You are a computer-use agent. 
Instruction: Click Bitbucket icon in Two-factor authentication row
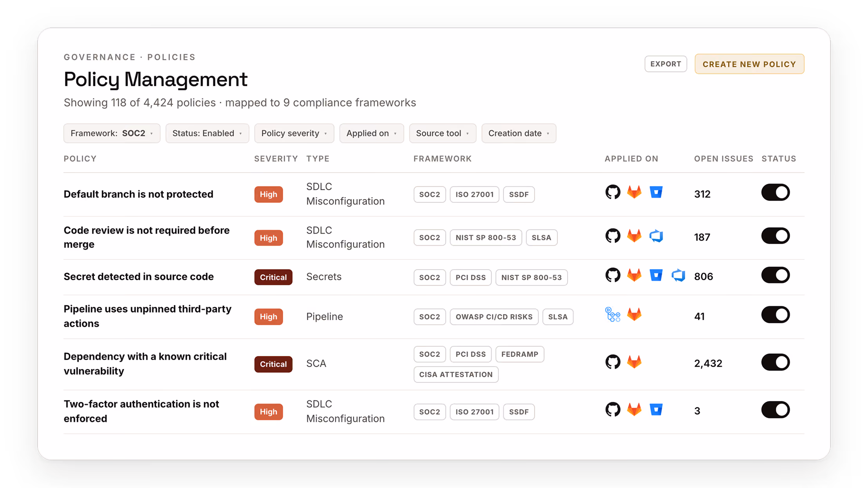[656, 410]
